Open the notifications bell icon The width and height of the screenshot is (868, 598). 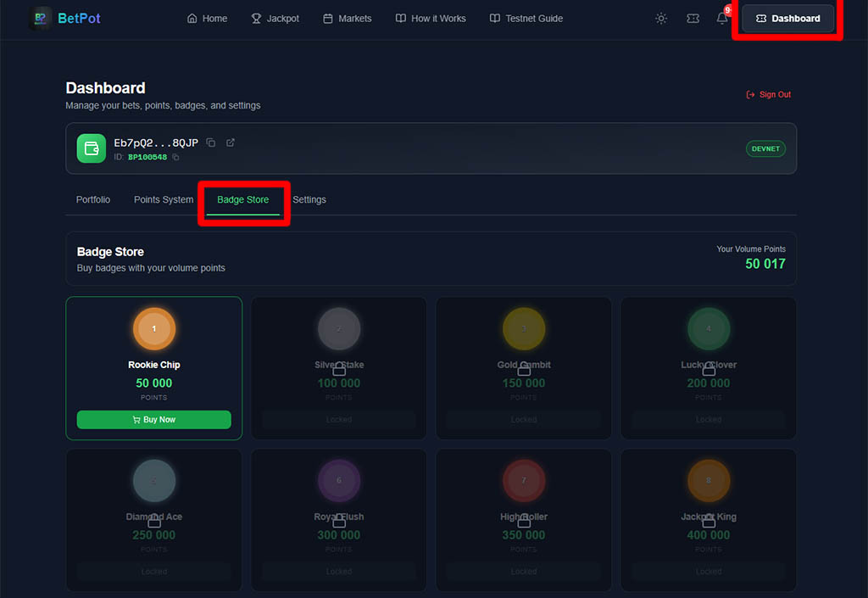pyautogui.click(x=722, y=19)
